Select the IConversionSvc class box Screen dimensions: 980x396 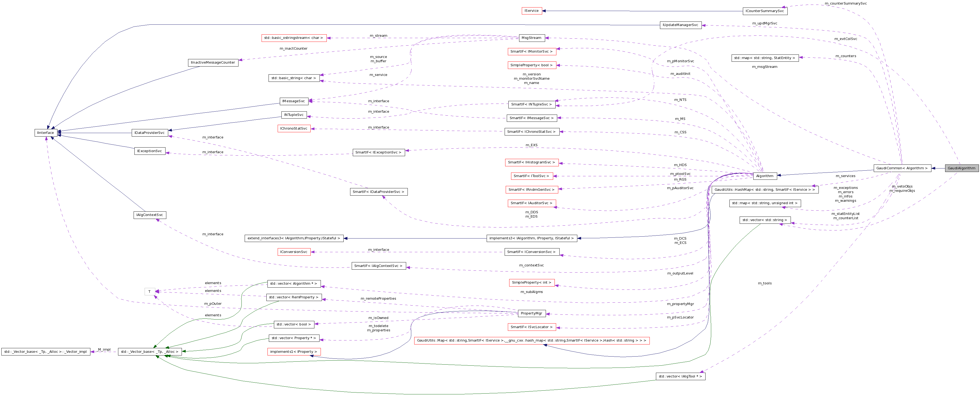294,251
